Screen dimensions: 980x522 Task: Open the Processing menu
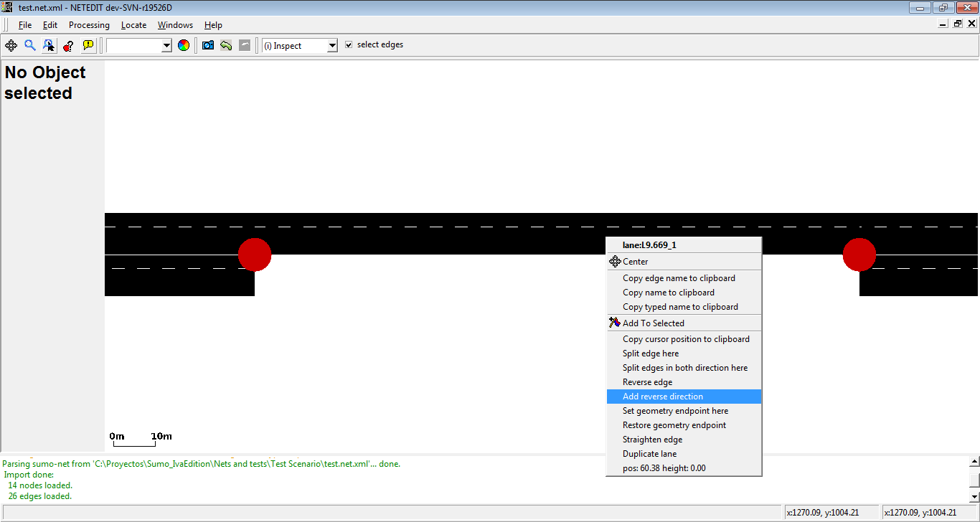[89, 25]
